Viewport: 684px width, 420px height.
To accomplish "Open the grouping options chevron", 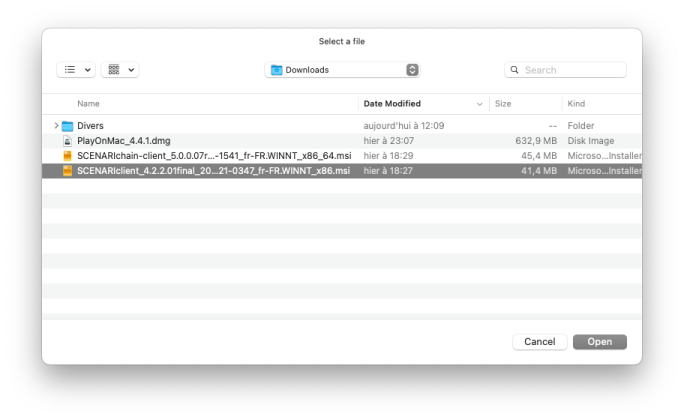I will [131, 70].
